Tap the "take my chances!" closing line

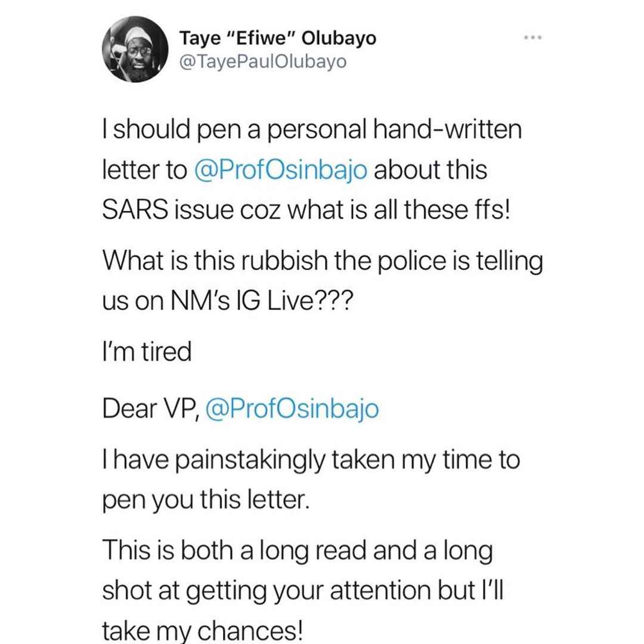[x=203, y=631]
